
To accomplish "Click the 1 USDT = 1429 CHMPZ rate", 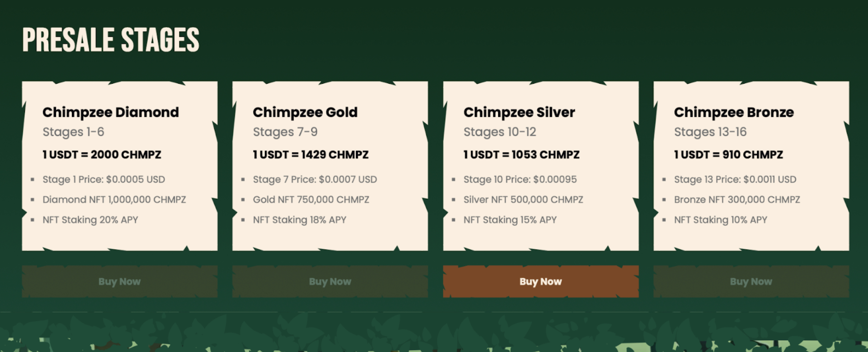I will pyautogui.click(x=311, y=155).
